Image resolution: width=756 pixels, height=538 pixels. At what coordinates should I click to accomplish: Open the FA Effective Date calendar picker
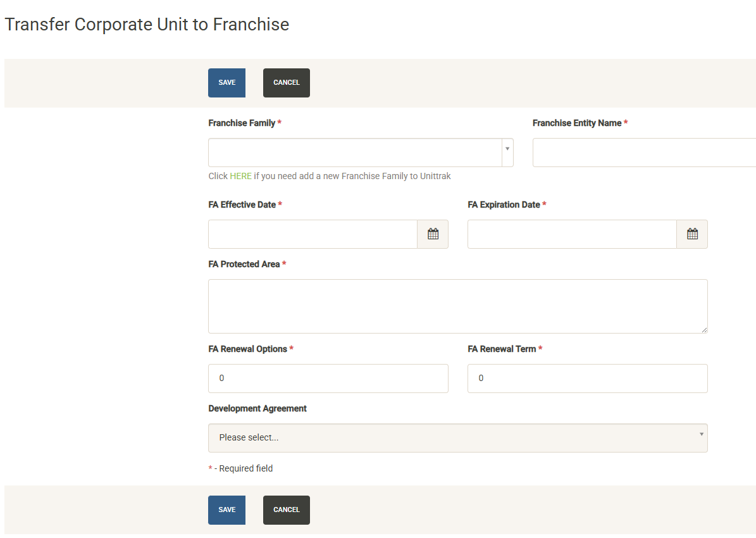point(433,234)
